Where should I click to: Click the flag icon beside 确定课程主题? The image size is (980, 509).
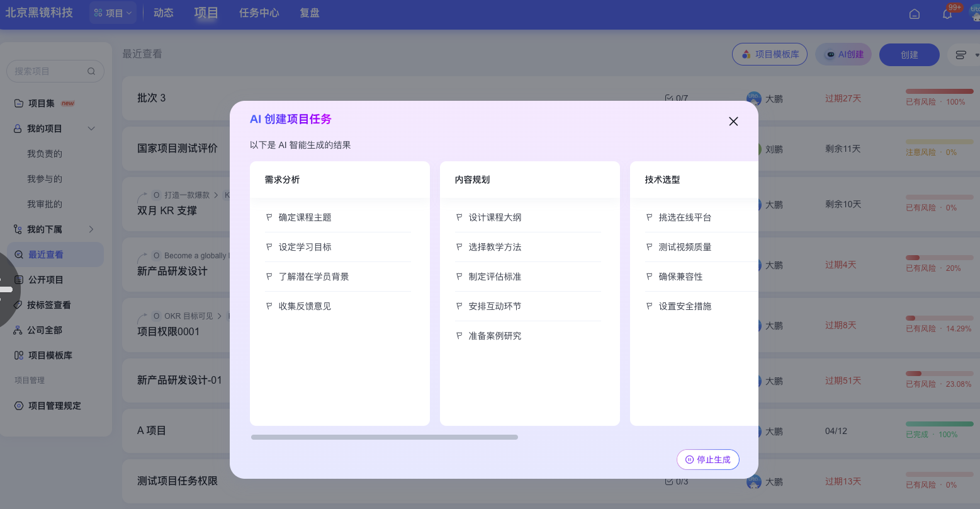tap(269, 217)
